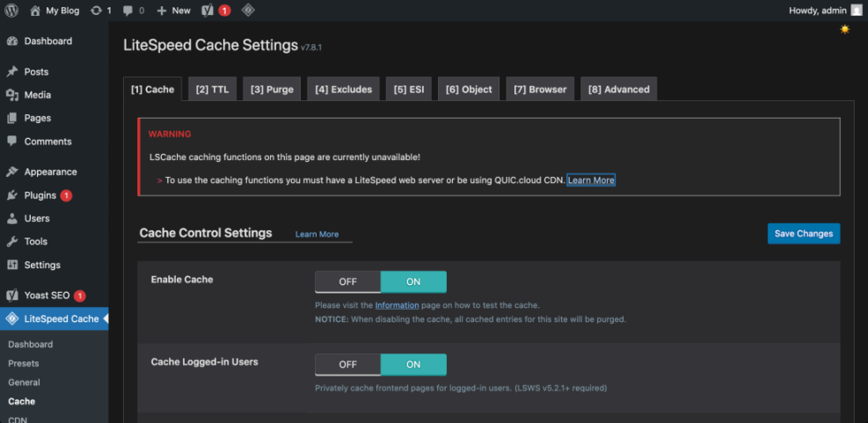The height and width of the screenshot is (423, 868).
Task: Open the updates icon in admin bar
Action: click(x=97, y=11)
